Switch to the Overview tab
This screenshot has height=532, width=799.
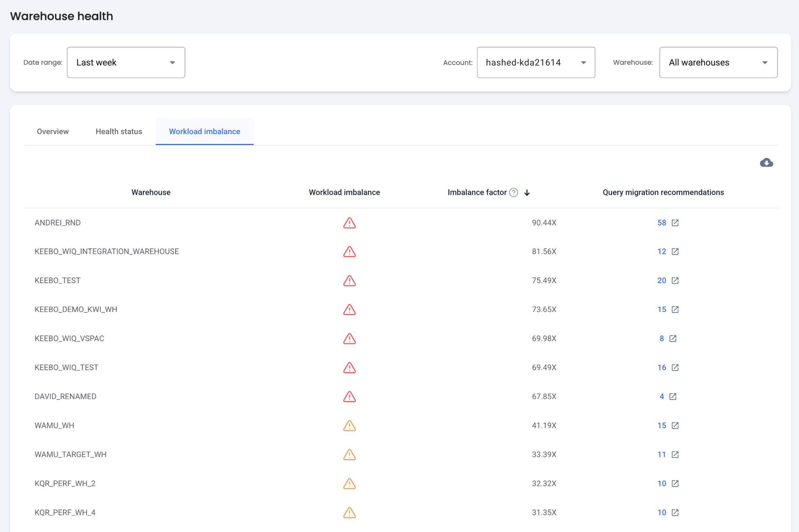point(53,131)
